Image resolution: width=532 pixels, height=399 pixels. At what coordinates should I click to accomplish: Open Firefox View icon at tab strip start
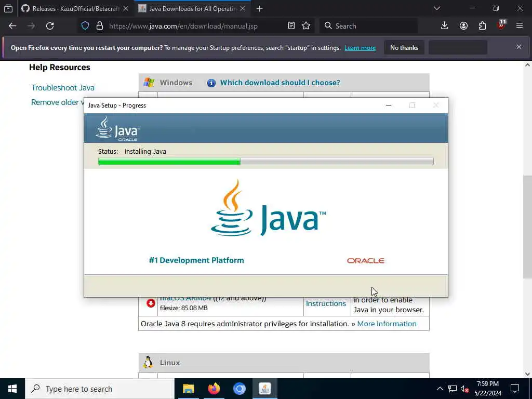(8, 8)
